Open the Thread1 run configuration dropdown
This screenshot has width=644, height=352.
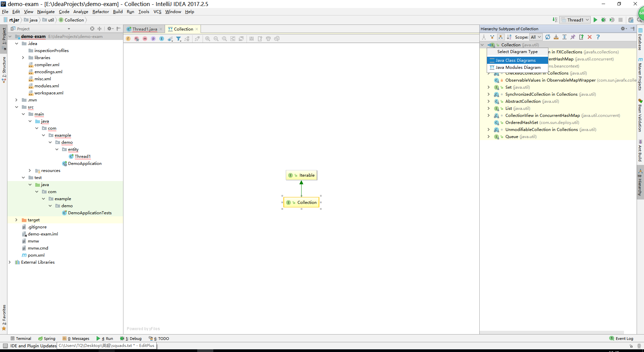(x=575, y=20)
